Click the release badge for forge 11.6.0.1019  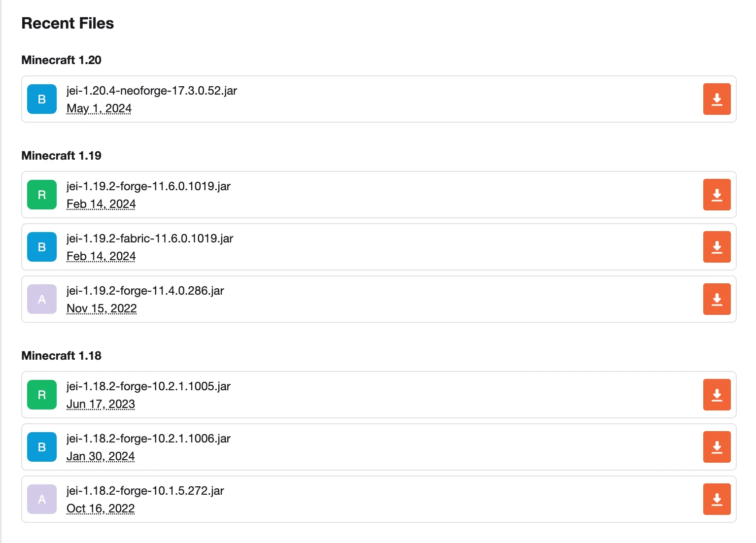(x=42, y=195)
